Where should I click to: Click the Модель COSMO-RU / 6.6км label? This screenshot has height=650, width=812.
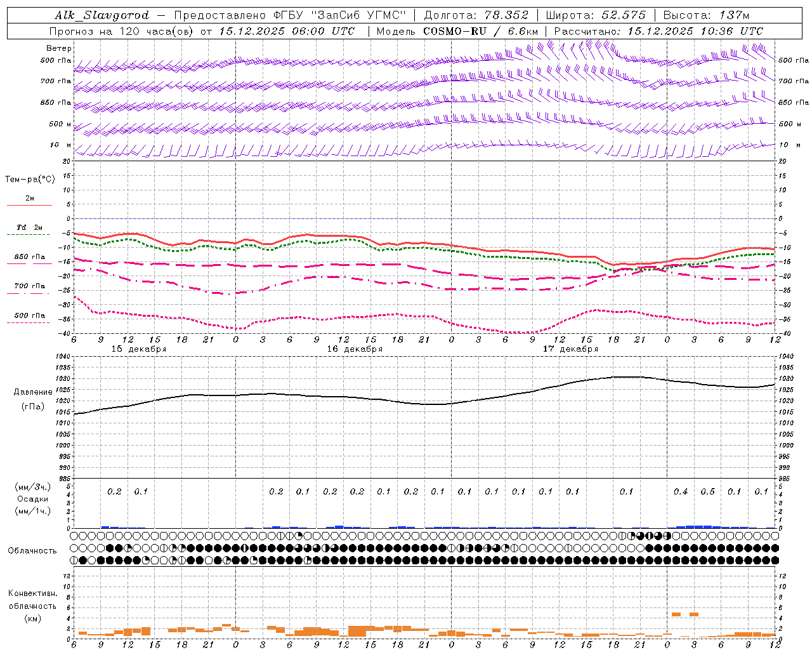pyautogui.click(x=457, y=31)
